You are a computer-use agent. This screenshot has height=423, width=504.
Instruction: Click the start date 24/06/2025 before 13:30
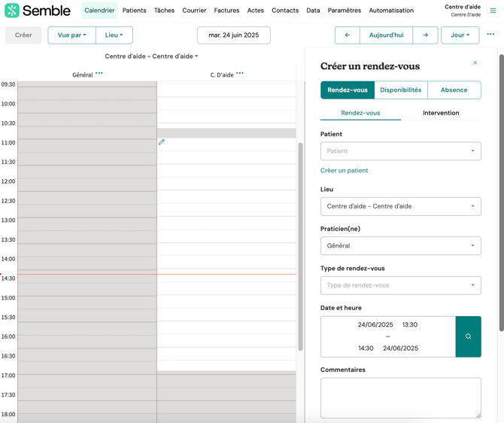click(x=375, y=324)
